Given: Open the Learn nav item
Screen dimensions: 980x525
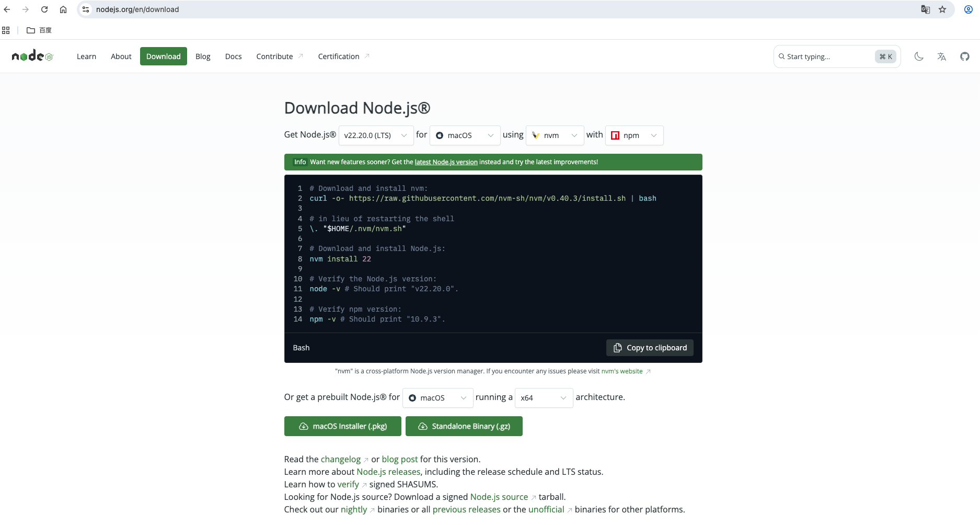Looking at the screenshot, I should click(x=86, y=56).
